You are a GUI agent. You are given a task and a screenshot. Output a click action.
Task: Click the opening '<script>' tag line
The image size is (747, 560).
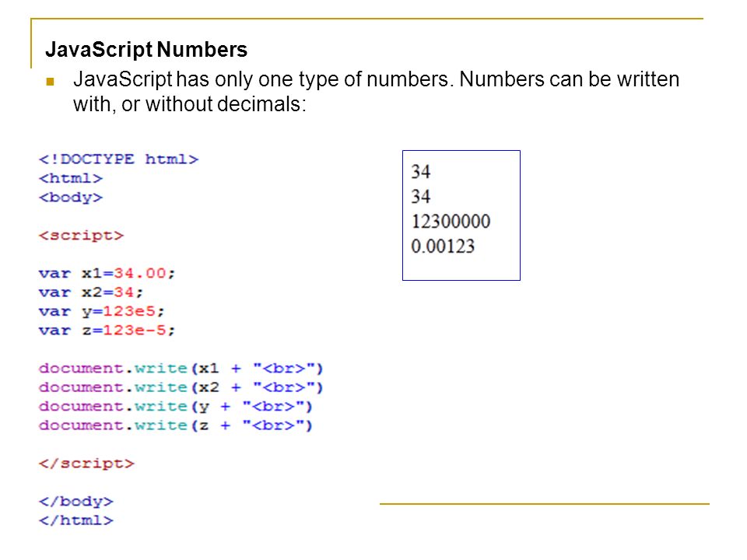pos(81,236)
